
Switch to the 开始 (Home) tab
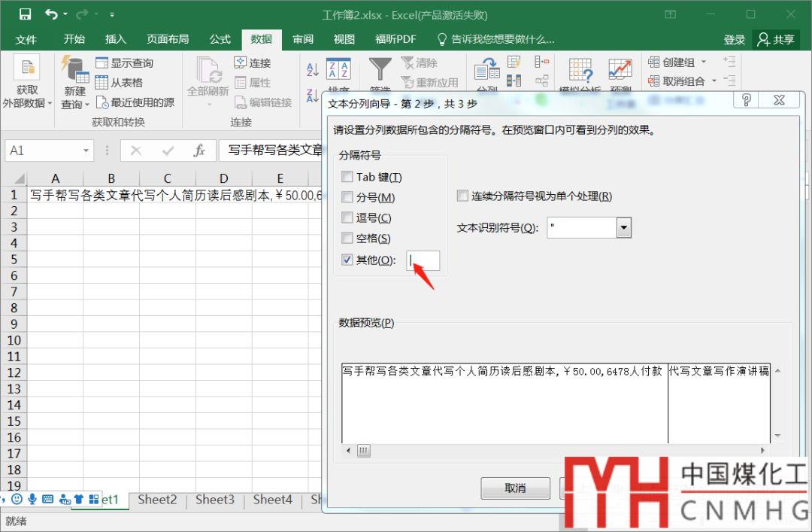(x=74, y=39)
